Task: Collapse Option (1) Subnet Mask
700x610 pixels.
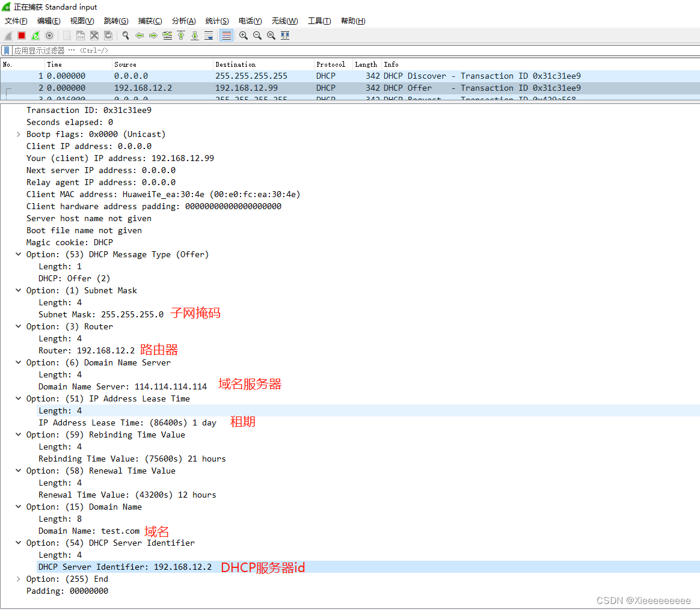Action: [x=18, y=290]
